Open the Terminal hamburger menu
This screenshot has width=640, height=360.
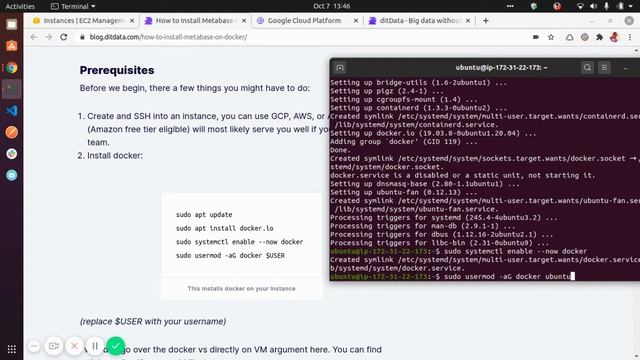(x=604, y=68)
